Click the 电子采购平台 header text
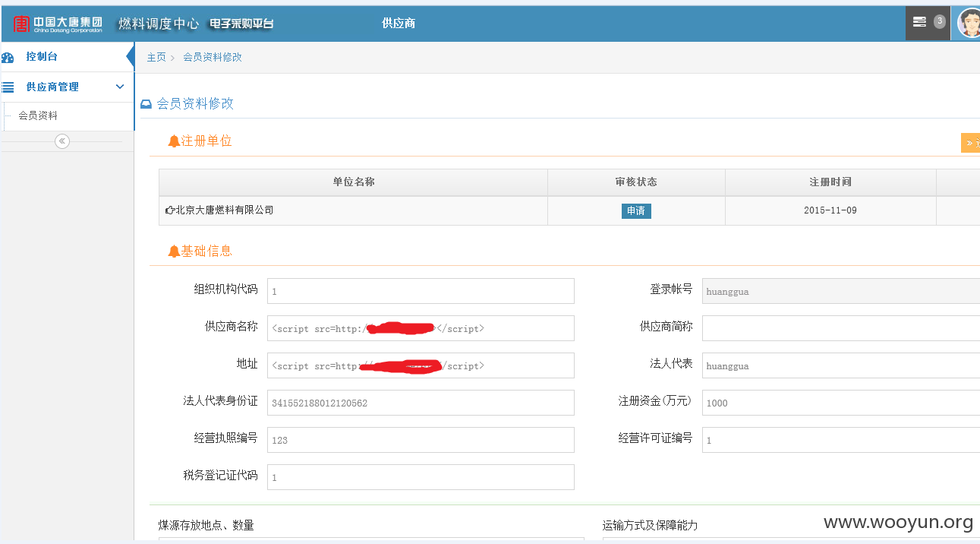The width and height of the screenshot is (980, 544). (241, 24)
